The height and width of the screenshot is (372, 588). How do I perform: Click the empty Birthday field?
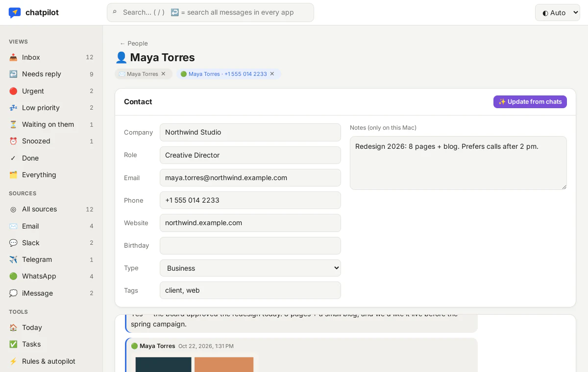[250, 246]
